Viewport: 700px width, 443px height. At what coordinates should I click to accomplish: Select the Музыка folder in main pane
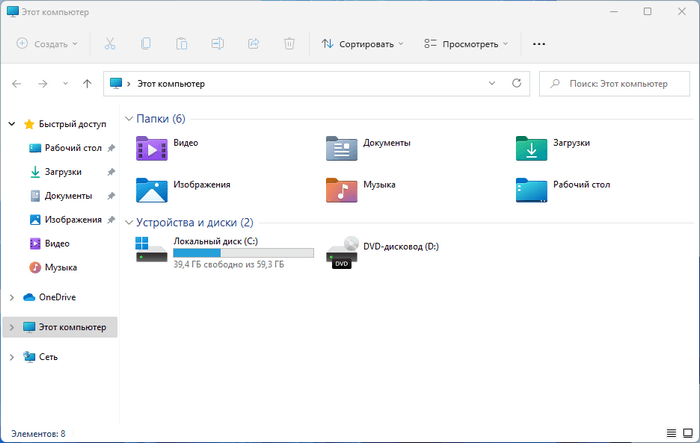[342, 190]
